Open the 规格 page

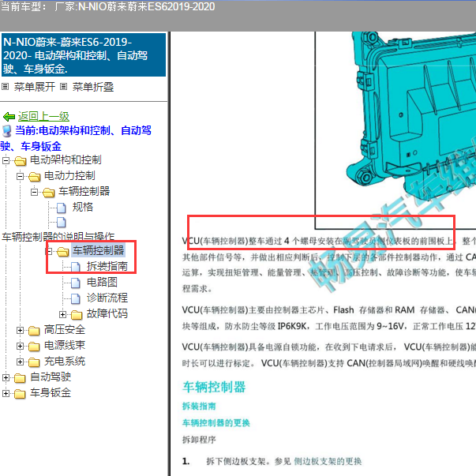pyautogui.click(x=83, y=207)
